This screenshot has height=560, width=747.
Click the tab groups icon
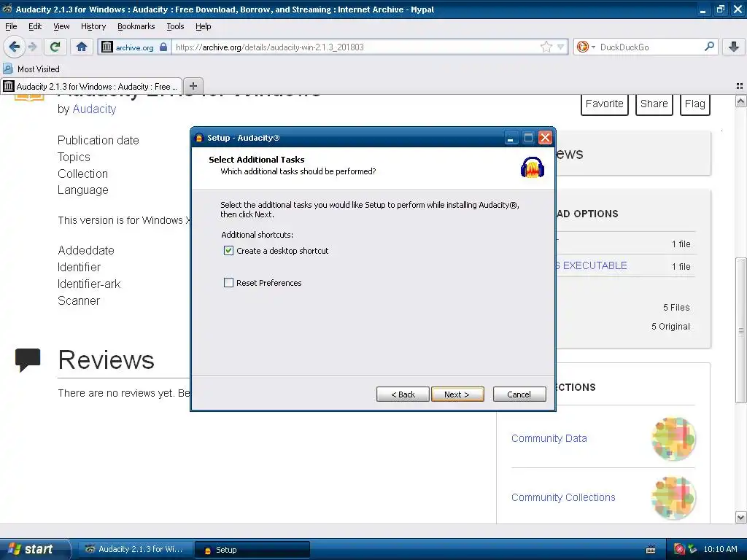click(x=740, y=86)
